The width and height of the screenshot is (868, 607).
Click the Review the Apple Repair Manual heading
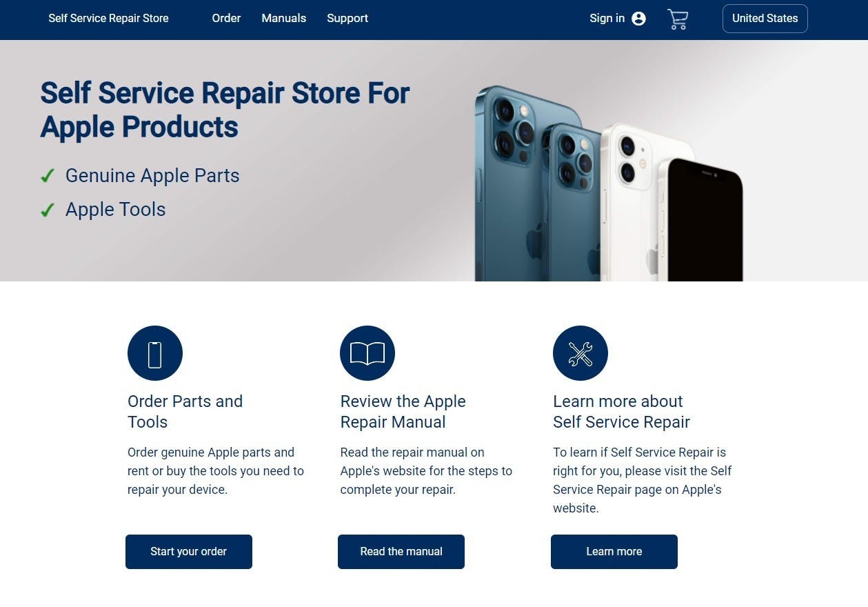click(x=403, y=412)
